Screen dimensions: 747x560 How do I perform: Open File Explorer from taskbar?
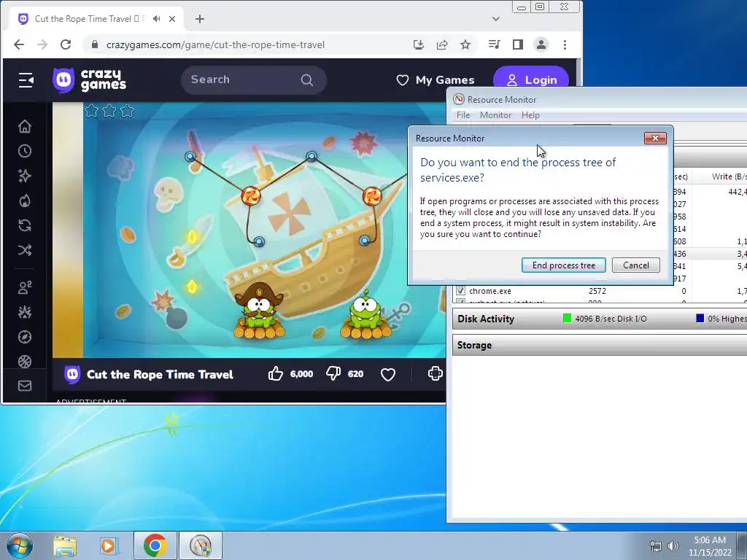coord(65,545)
